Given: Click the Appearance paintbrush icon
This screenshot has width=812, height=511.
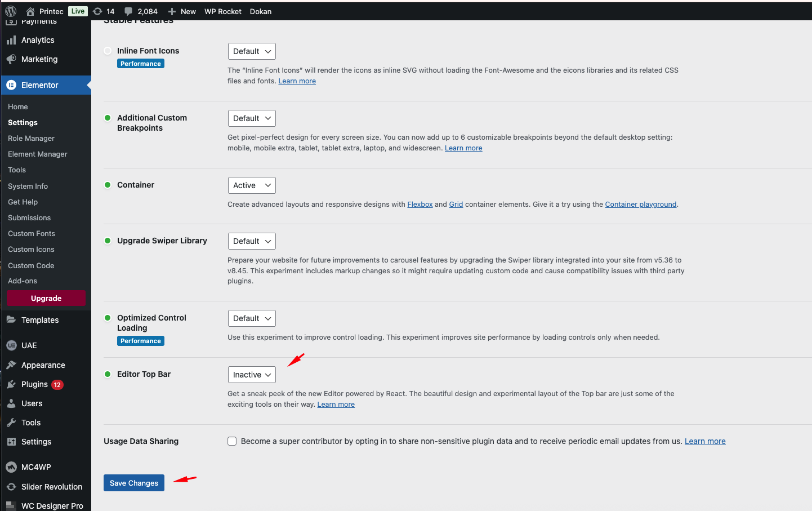Looking at the screenshot, I should [x=11, y=365].
